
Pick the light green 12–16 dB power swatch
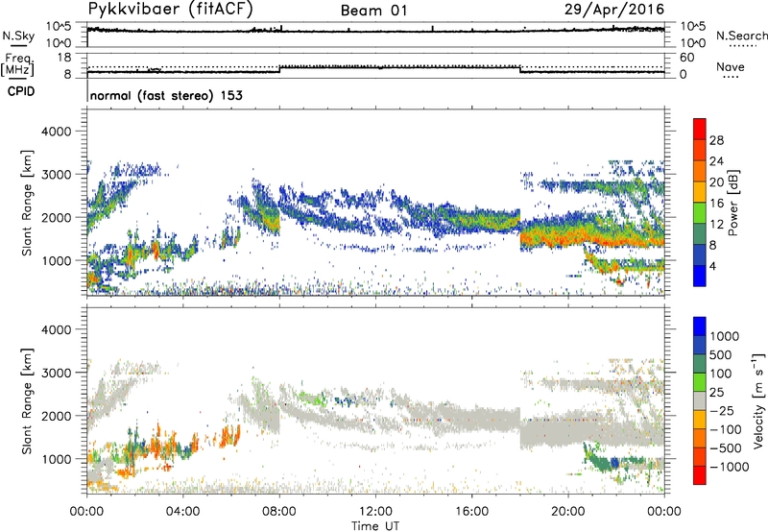coord(700,213)
